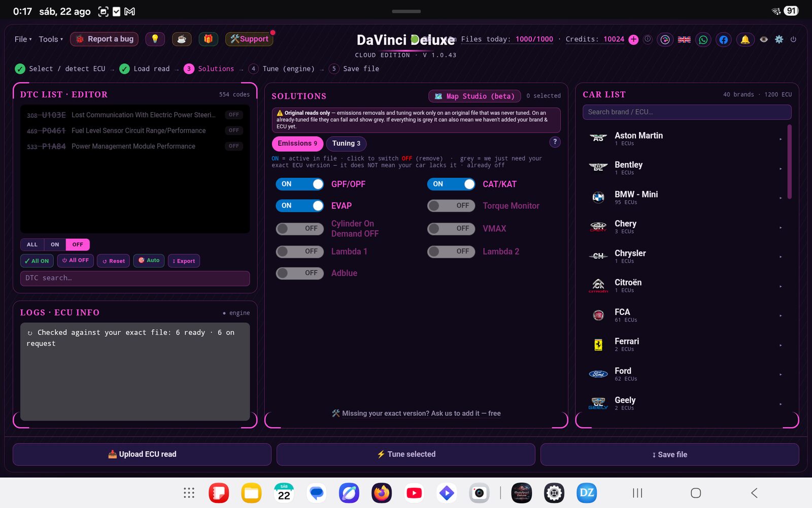Open WhatsApp contact icon
812x508 pixels.
pos(703,40)
